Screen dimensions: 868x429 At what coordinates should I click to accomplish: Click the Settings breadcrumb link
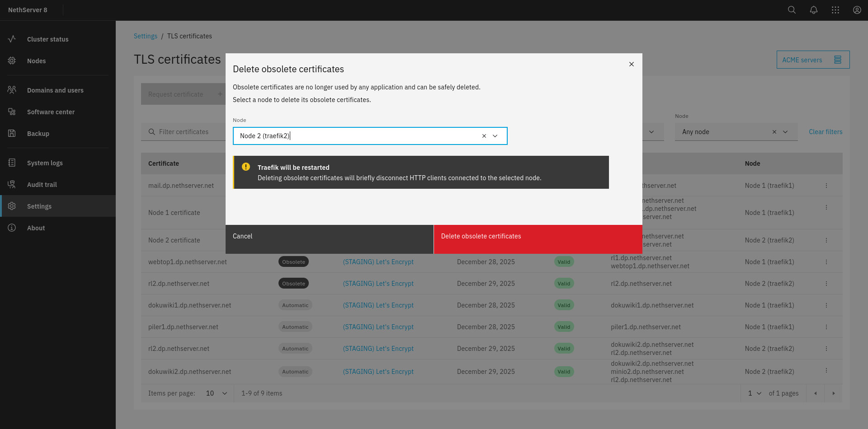[145, 36]
